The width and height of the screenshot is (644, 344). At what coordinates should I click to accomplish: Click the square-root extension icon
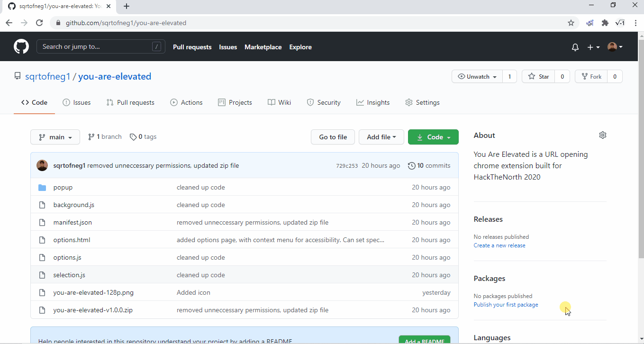pos(620,23)
